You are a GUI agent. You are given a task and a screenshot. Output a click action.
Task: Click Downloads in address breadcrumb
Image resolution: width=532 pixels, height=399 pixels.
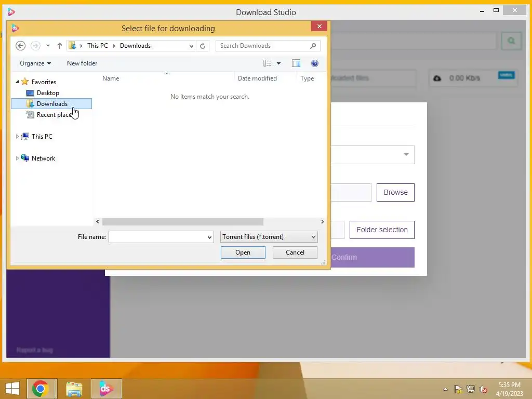tap(135, 46)
